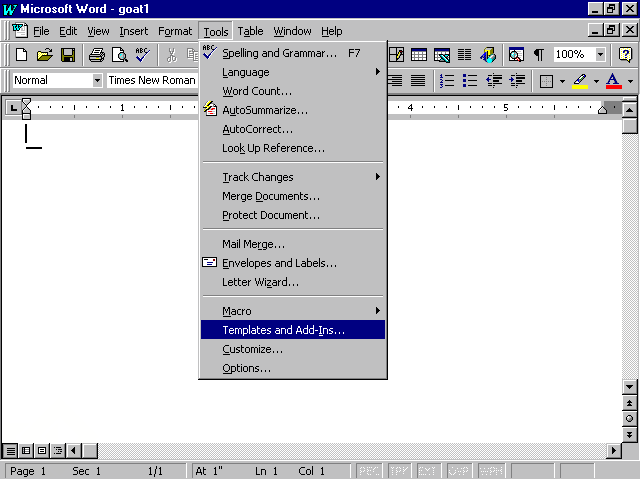Screen dimensions: 640x480
Task: Choose Customize from Tools menu
Action: pos(293,349)
